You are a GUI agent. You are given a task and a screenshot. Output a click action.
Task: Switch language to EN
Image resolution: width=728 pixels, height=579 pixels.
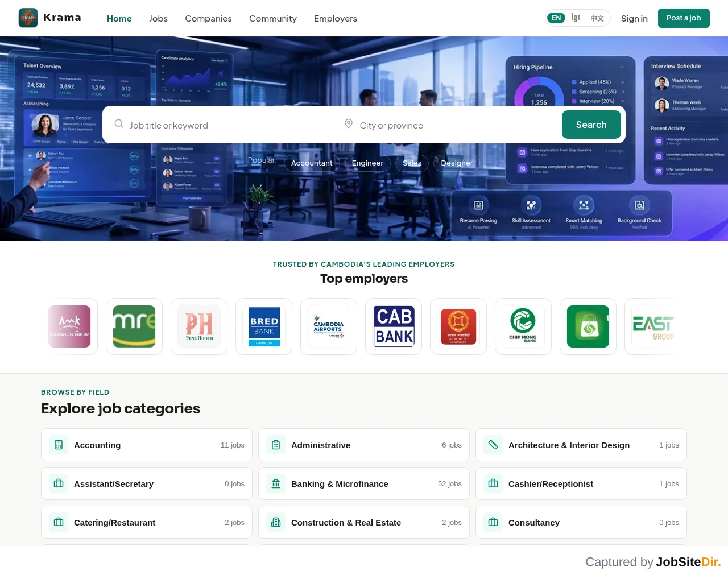[x=556, y=18]
